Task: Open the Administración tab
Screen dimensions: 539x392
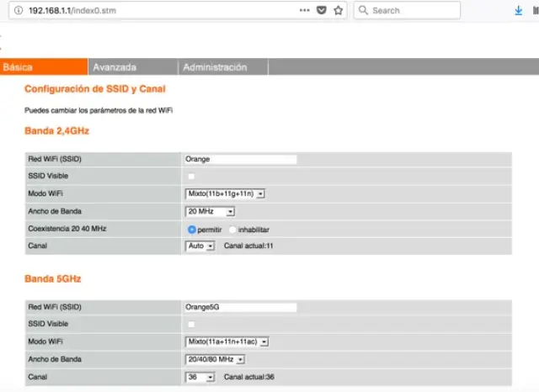Action: (215, 67)
